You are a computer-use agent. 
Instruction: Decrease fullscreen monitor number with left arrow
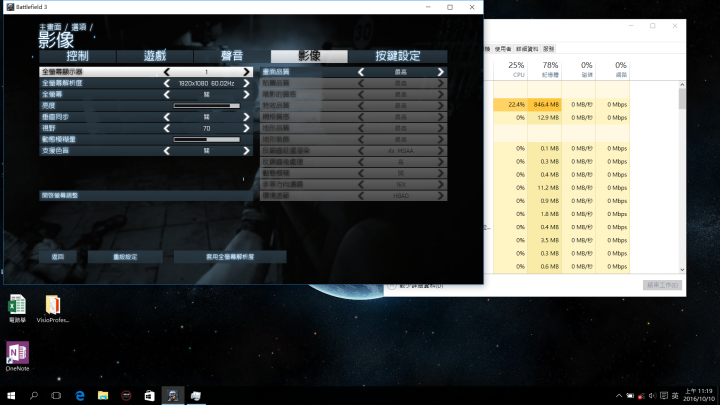pyautogui.click(x=167, y=72)
